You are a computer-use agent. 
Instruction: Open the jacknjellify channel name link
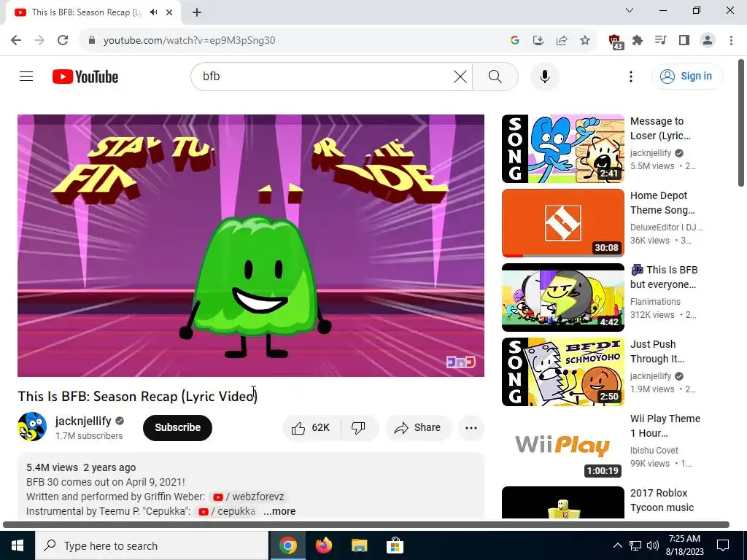tap(83, 421)
